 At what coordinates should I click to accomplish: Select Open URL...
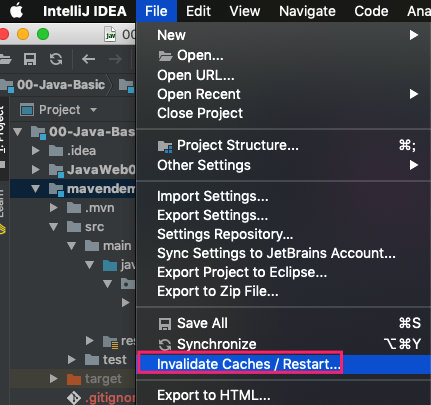click(x=283, y=75)
